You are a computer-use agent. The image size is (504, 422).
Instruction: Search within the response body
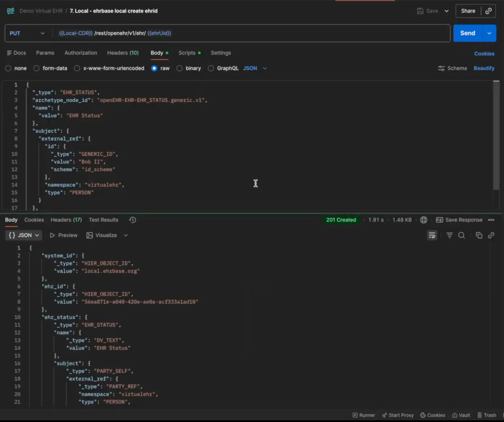click(x=461, y=235)
